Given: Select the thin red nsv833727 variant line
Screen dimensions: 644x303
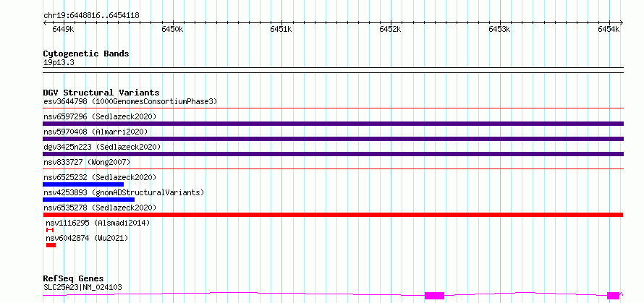Looking at the screenshot, I should point(333,168).
